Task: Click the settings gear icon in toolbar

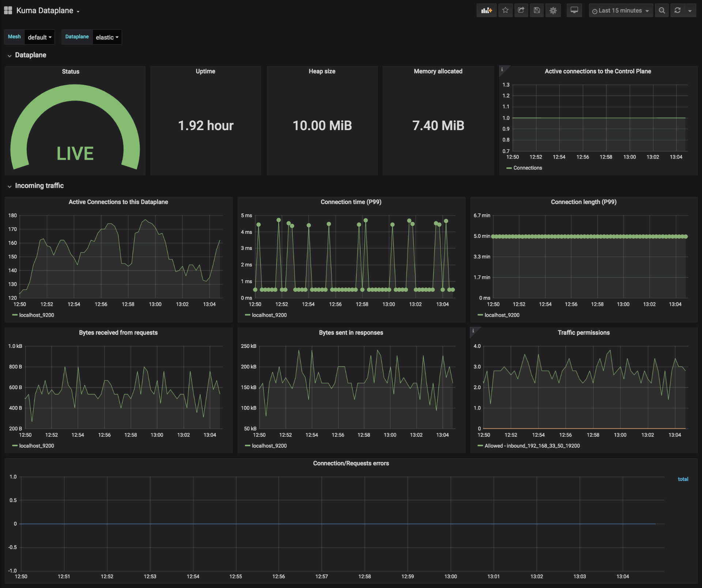Action: 552,11
